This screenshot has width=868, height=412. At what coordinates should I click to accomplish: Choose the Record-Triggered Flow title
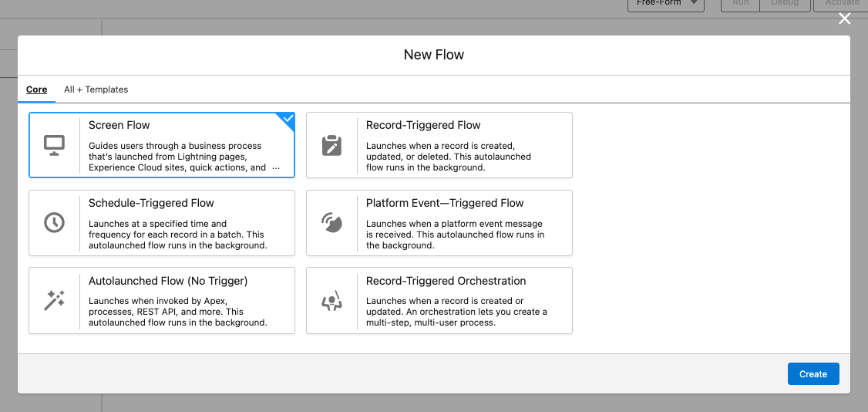point(423,125)
